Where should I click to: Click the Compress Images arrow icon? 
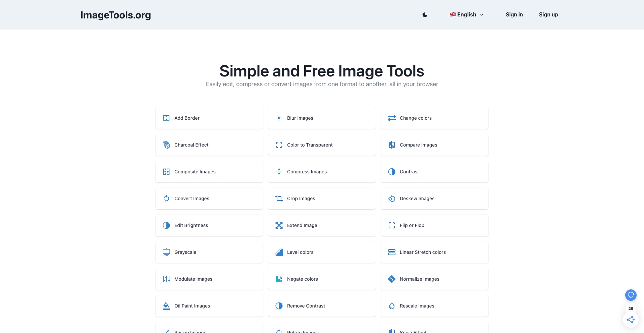click(279, 172)
